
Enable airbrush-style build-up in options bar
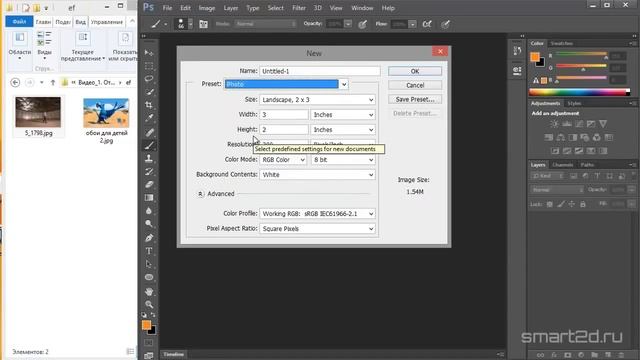point(427,24)
